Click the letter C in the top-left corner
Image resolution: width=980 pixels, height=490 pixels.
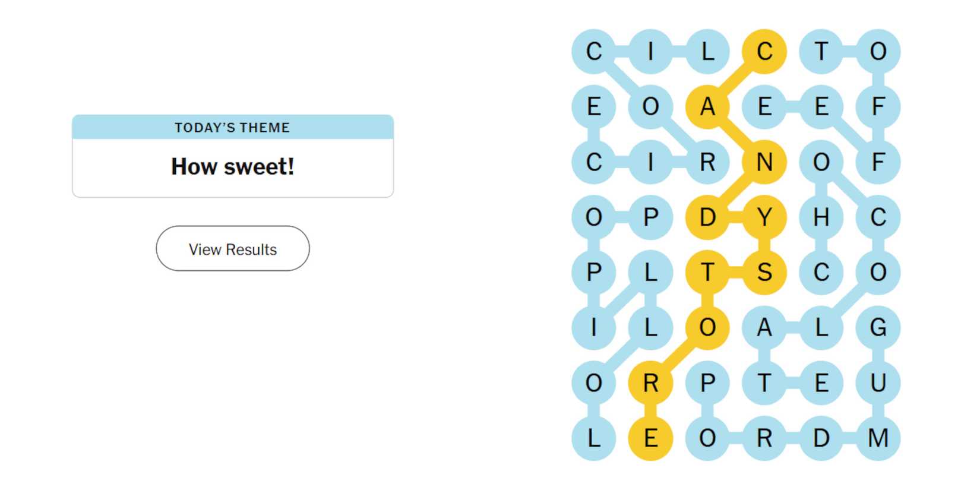tap(593, 52)
